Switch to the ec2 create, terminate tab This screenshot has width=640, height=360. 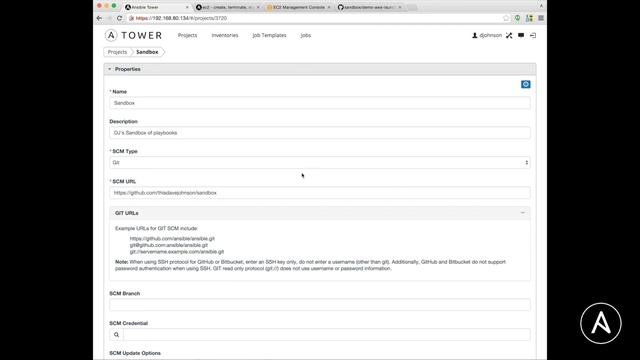point(227,7)
